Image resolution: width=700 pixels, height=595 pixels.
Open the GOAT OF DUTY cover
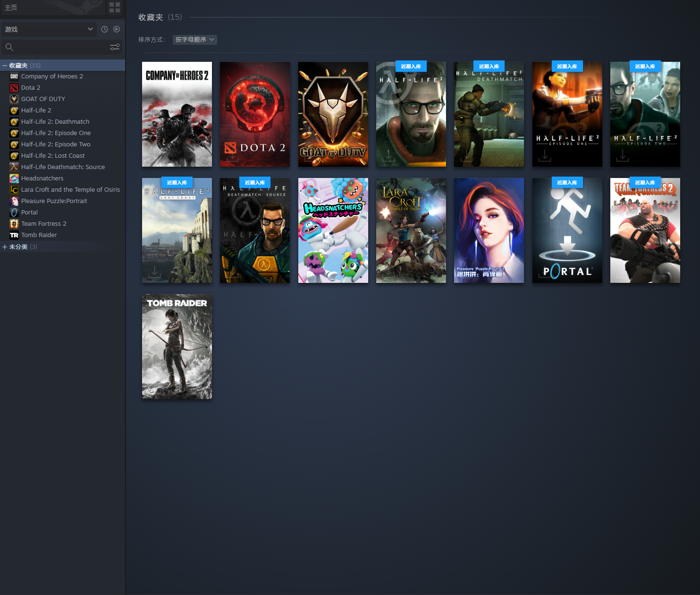[x=333, y=114]
